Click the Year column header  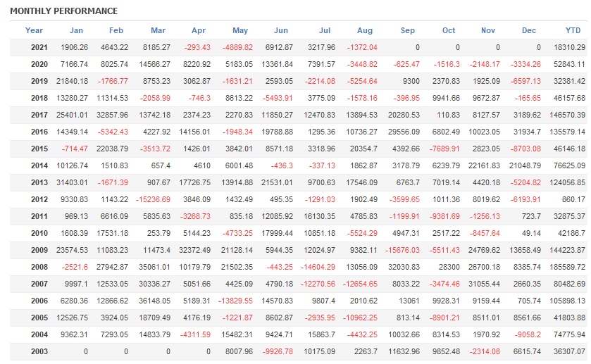point(34,30)
